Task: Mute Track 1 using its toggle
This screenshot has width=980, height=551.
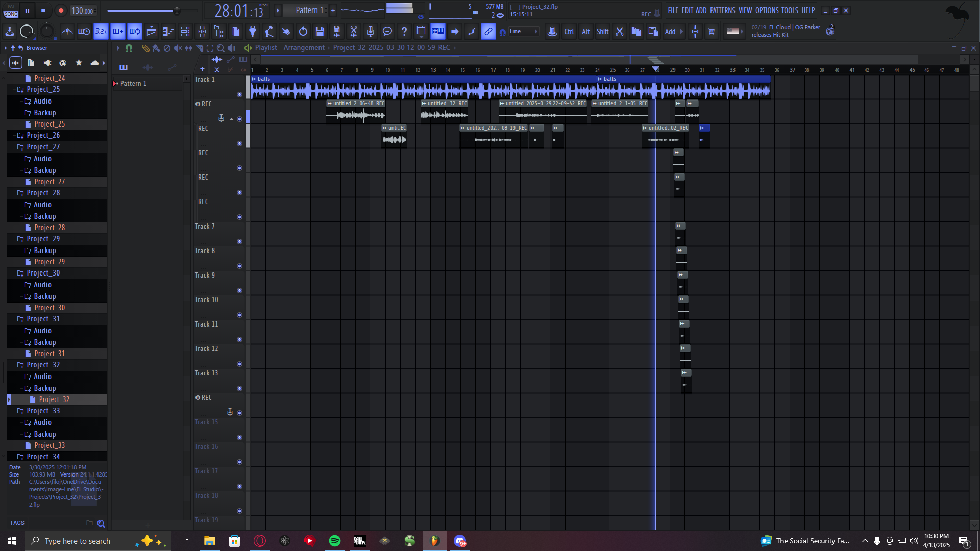Action: (x=239, y=94)
